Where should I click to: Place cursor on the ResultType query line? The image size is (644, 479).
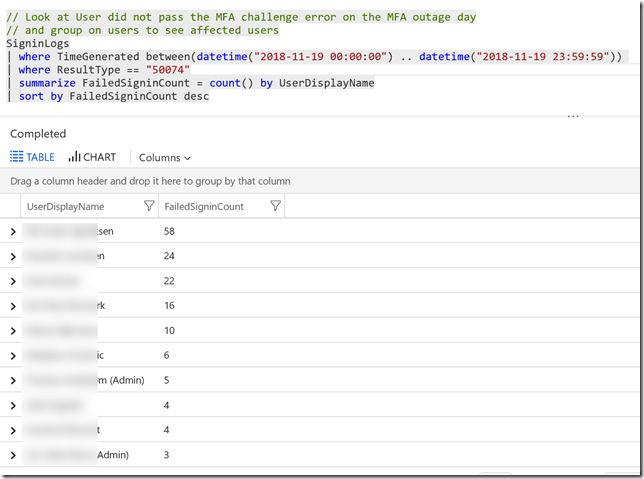click(104, 70)
